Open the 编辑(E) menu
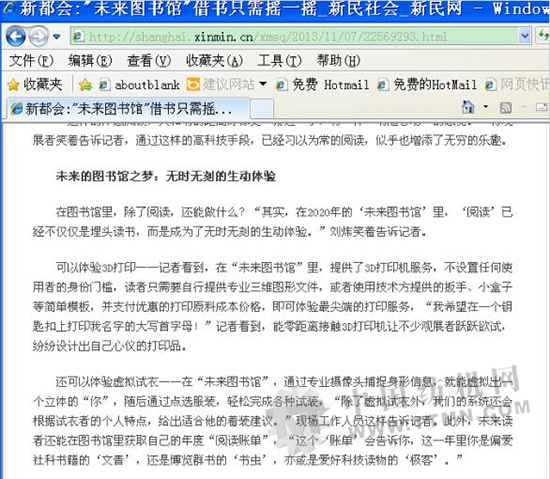The height and width of the screenshot is (479, 550). click(90, 61)
